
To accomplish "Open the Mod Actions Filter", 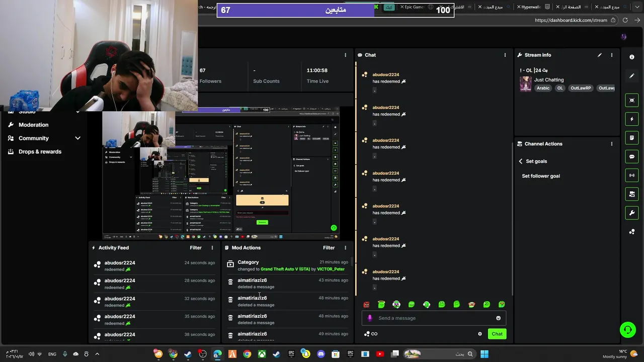I will click(329, 248).
